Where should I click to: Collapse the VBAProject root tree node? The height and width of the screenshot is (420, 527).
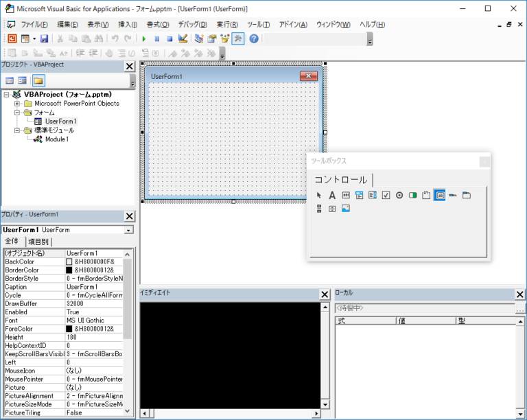pyautogui.click(x=7, y=95)
